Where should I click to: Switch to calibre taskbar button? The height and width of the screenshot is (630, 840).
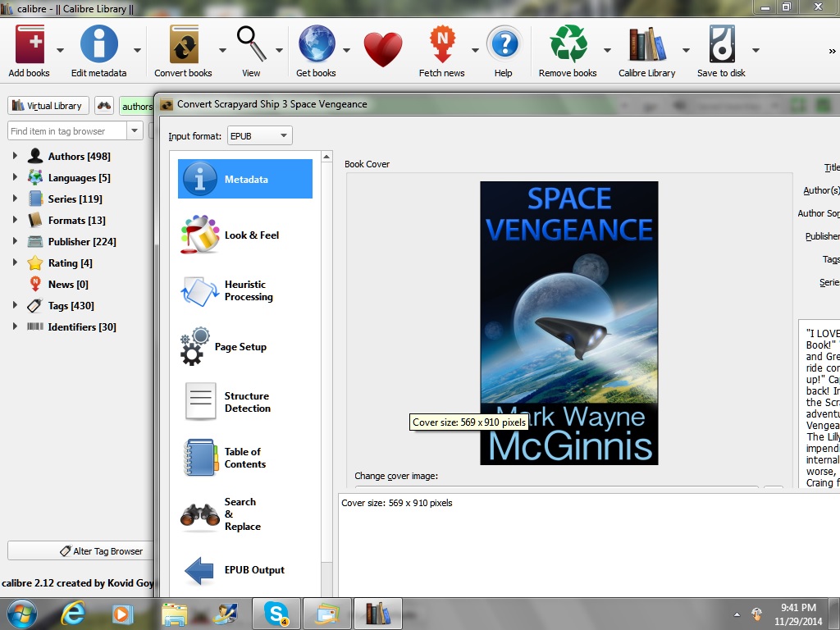377,614
